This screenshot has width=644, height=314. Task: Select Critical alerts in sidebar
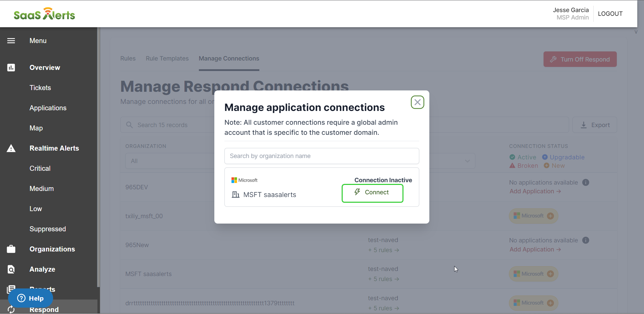40,168
